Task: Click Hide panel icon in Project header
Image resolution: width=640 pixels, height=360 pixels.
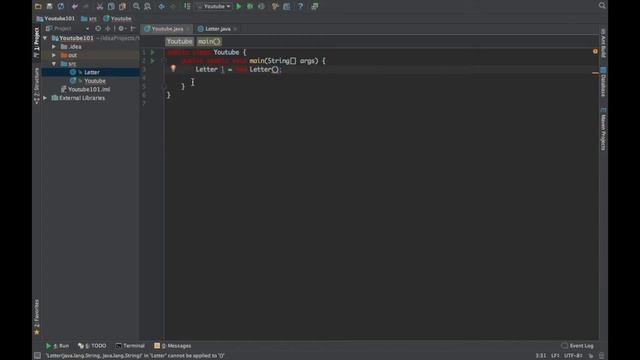Action: [133, 29]
